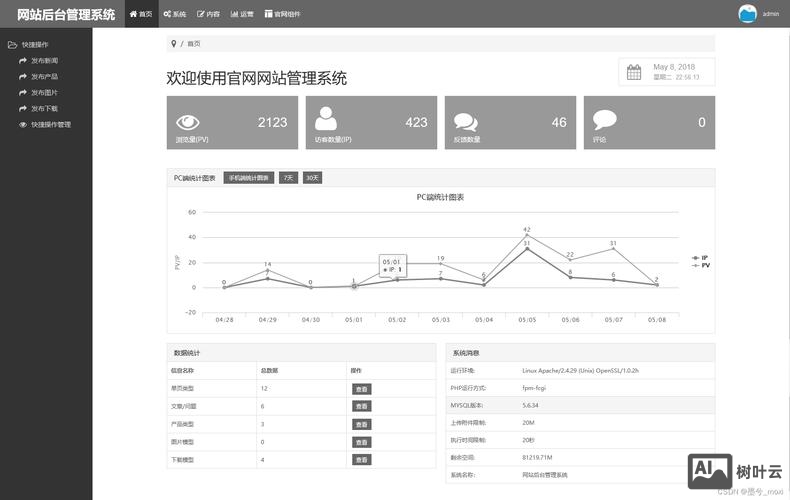The image size is (790, 500).
Task: Select the 30天 range button
Action: click(312, 178)
